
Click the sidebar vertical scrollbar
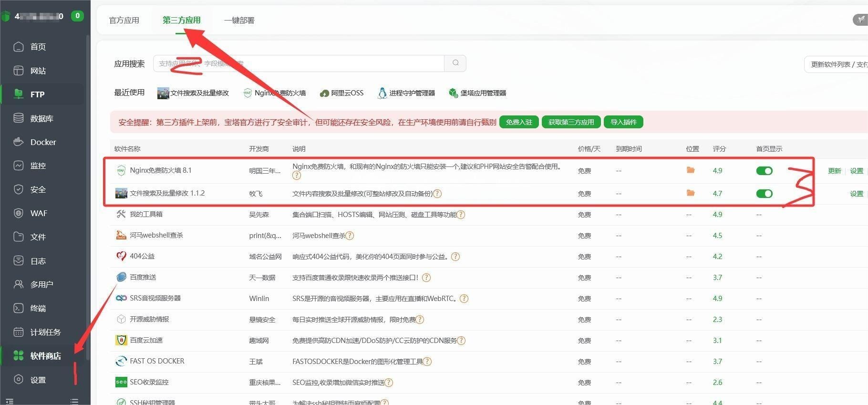coord(88,191)
